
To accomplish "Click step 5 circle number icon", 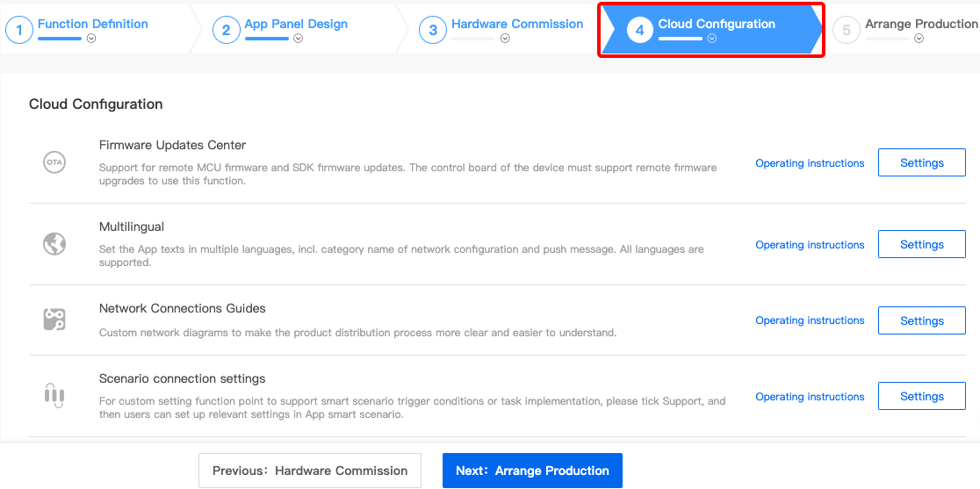I will [847, 31].
